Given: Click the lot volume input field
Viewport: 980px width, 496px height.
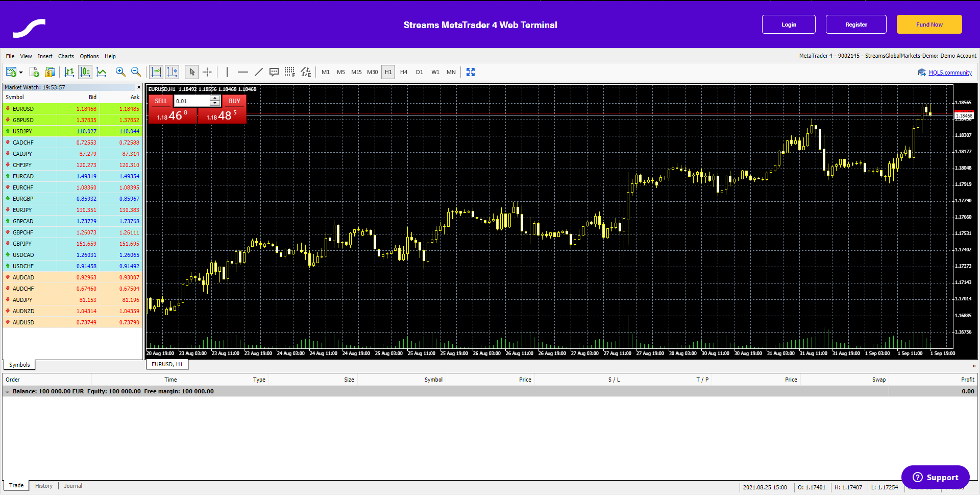Looking at the screenshot, I should coord(192,101).
